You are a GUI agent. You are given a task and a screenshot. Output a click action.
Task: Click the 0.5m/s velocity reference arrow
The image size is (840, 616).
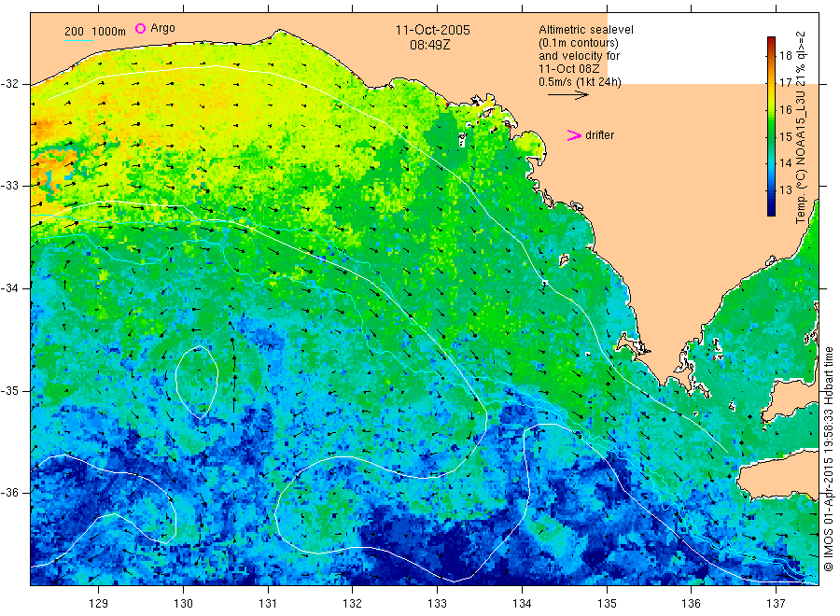point(567,95)
